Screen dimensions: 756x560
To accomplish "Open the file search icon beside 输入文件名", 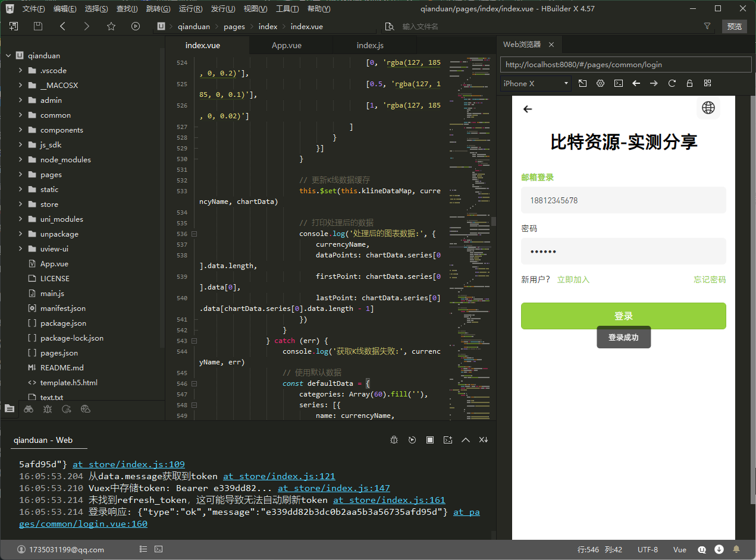I will click(390, 26).
